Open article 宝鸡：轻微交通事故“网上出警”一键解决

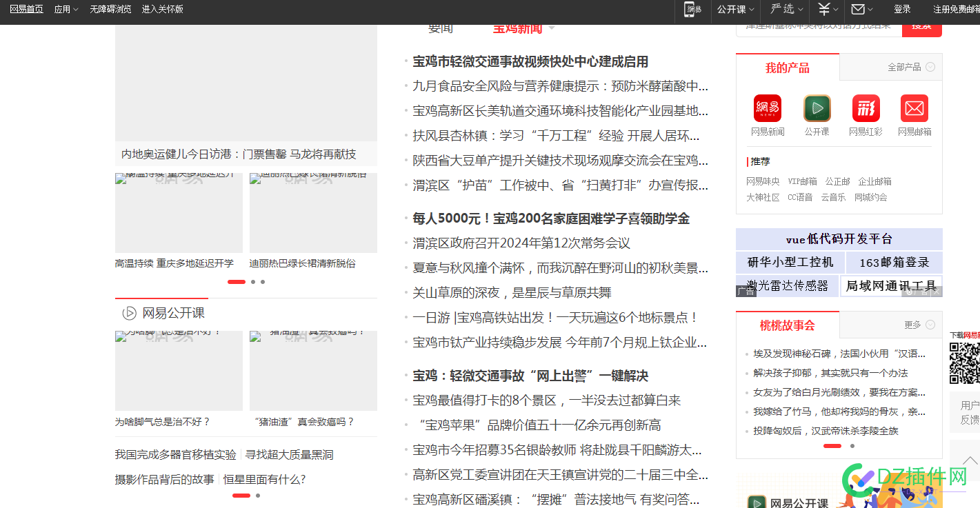530,376
